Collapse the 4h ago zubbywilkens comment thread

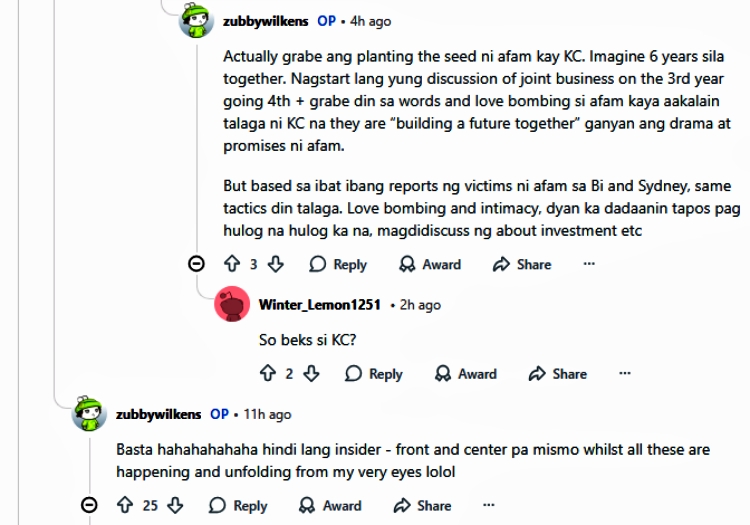[197, 264]
